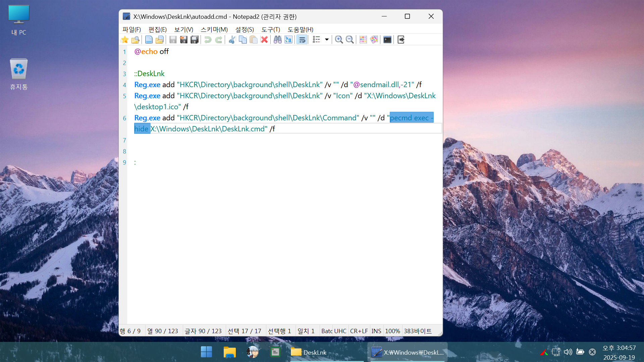Toggle CR+LF line ending indicator

[x=359, y=331]
